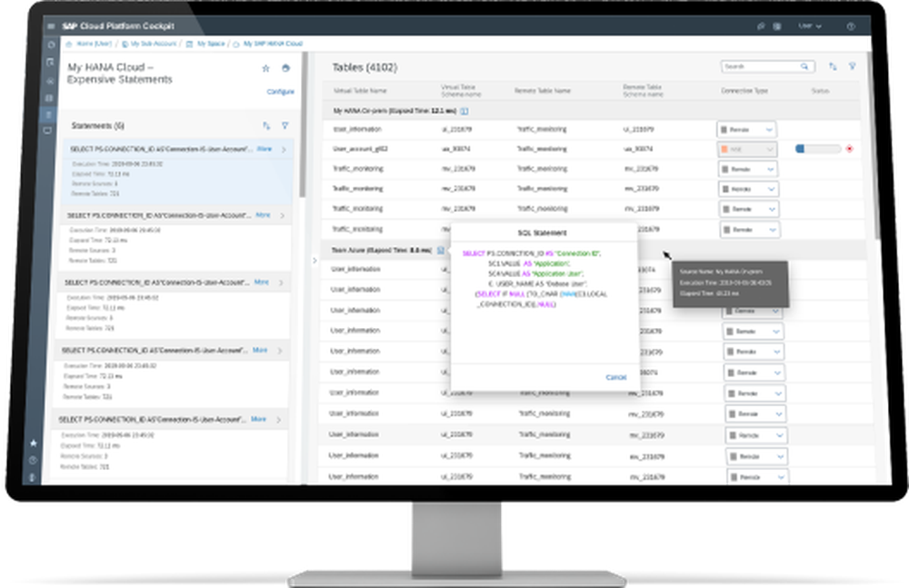The height and width of the screenshot is (588, 909).
Task: Open the recent clock icon in sidebar
Action: (33, 461)
